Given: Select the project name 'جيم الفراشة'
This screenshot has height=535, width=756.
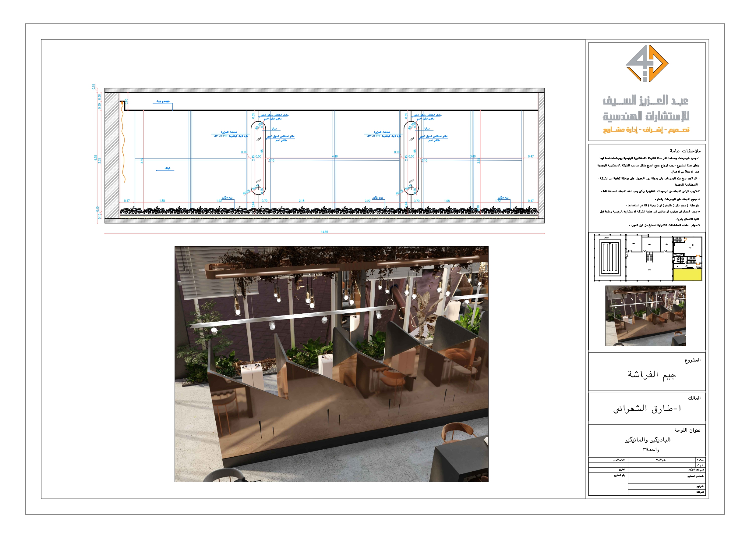Looking at the screenshot, I should (652, 374).
